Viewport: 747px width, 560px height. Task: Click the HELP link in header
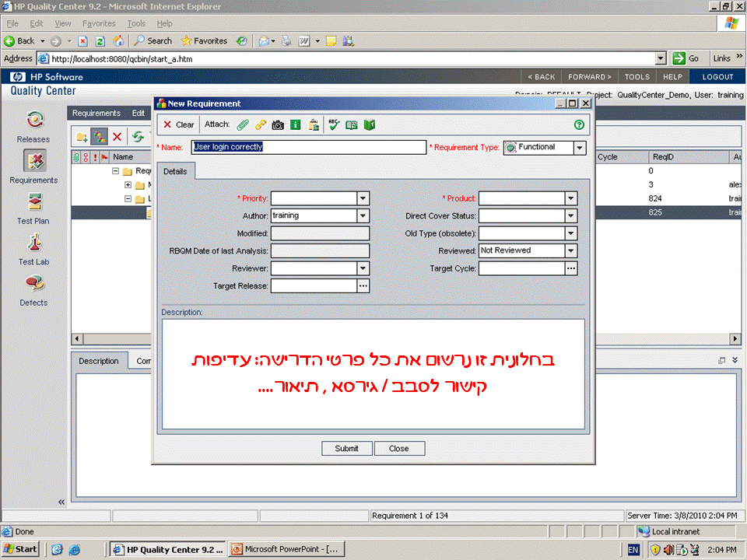(672, 77)
